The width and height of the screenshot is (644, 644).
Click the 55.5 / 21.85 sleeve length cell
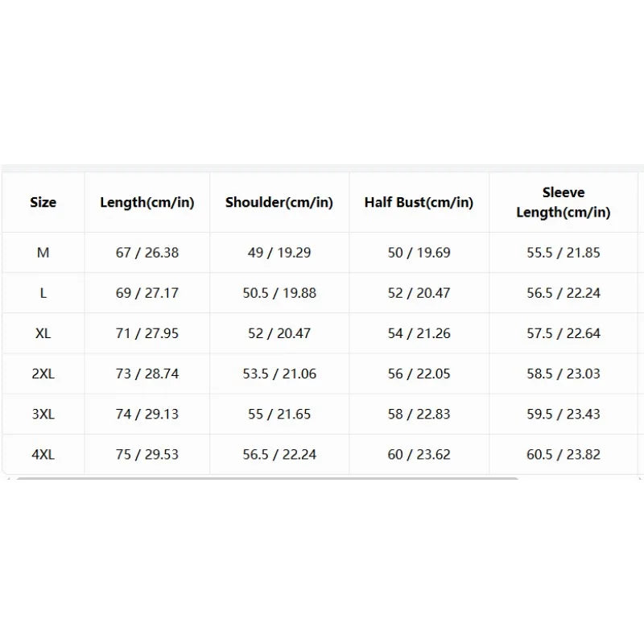563,253
